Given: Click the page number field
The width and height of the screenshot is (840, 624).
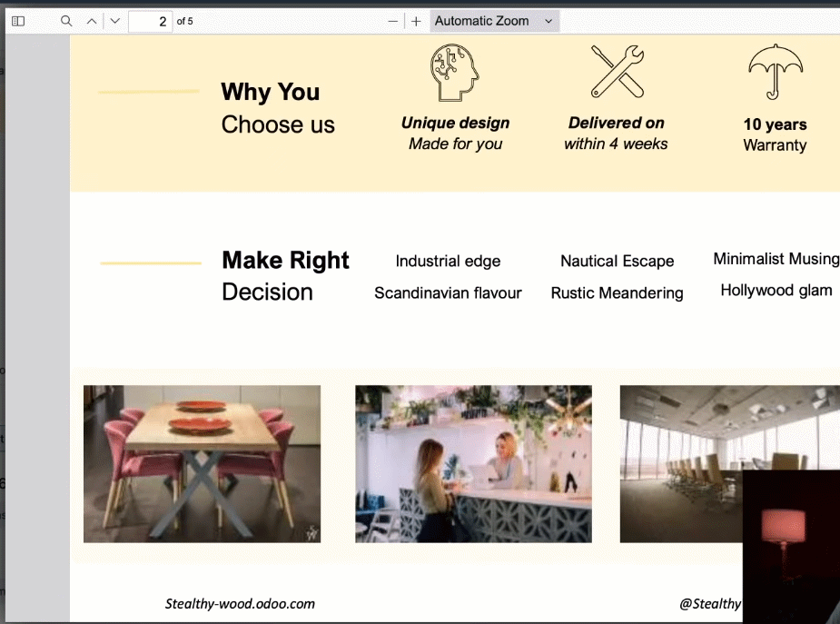Looking at the screenshot, I should pyautogui.click(x=151, y=22).
